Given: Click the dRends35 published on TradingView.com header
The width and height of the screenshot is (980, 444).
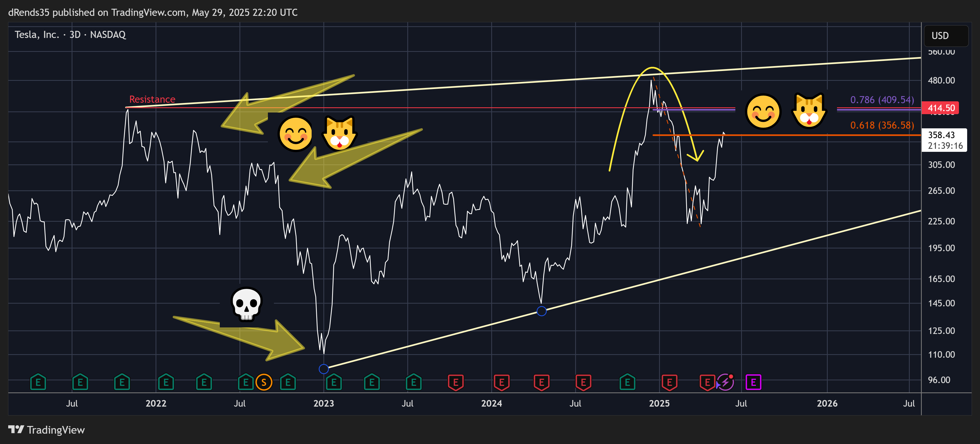Looking at the screenshot, I should (x=153, y=13).
